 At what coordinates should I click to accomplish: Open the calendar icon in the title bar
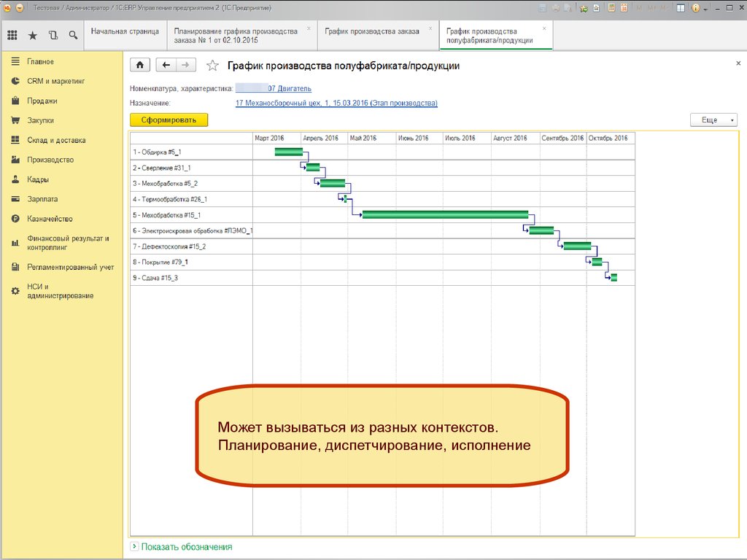click(x=624, y=7)
